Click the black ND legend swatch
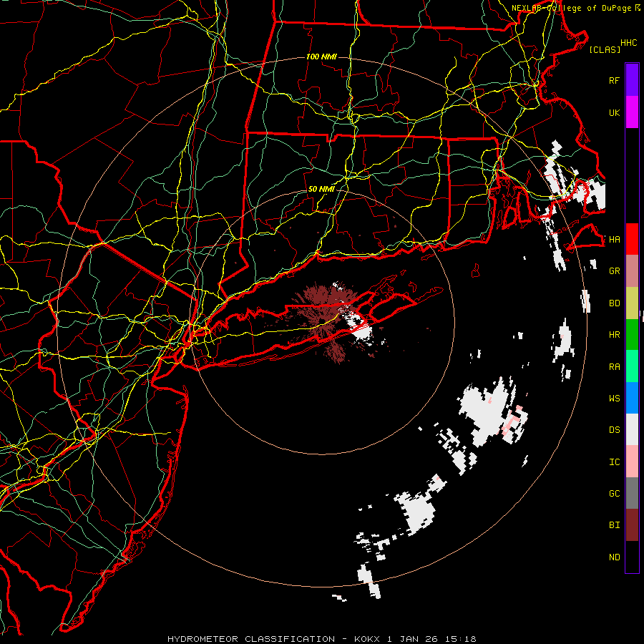 [x=632, y=557]
